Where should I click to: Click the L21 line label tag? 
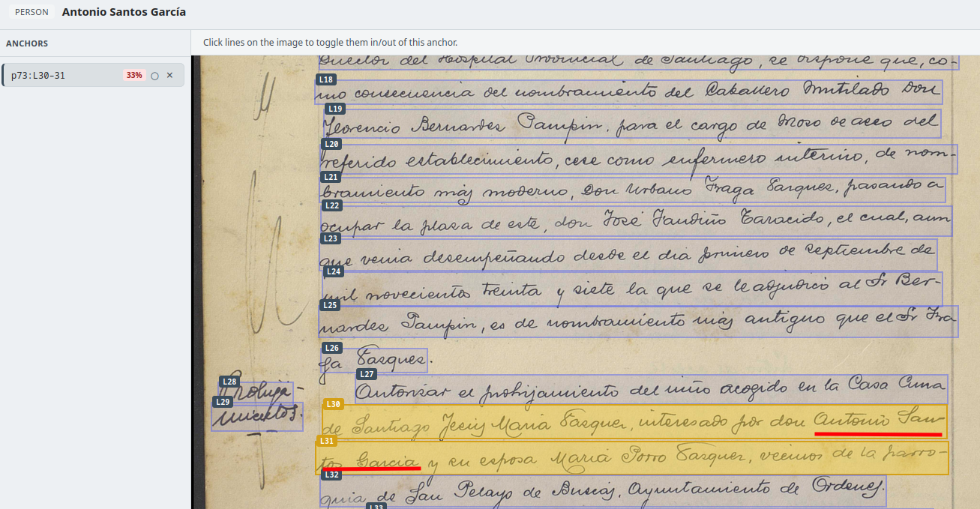pyautogui.click(x=331, y=177)
